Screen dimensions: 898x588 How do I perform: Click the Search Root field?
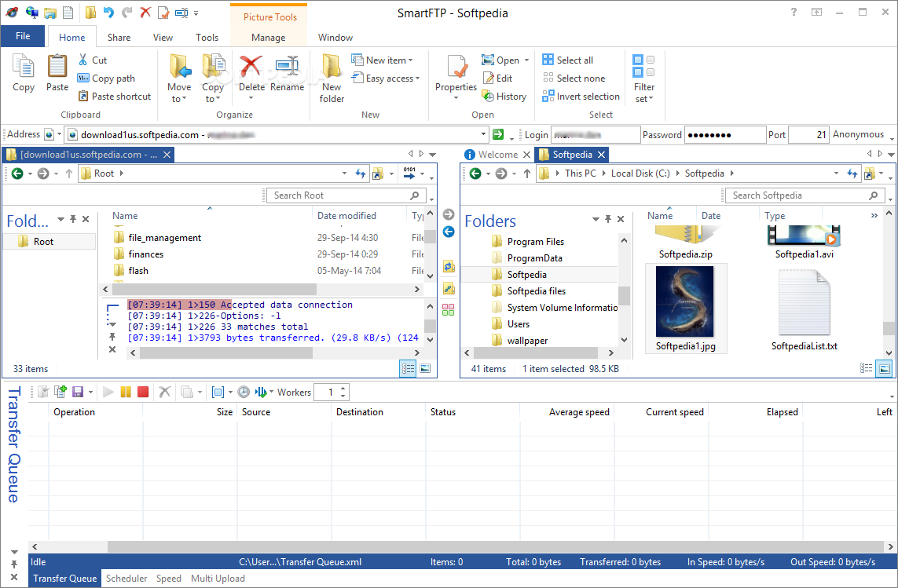click(346, 195)
